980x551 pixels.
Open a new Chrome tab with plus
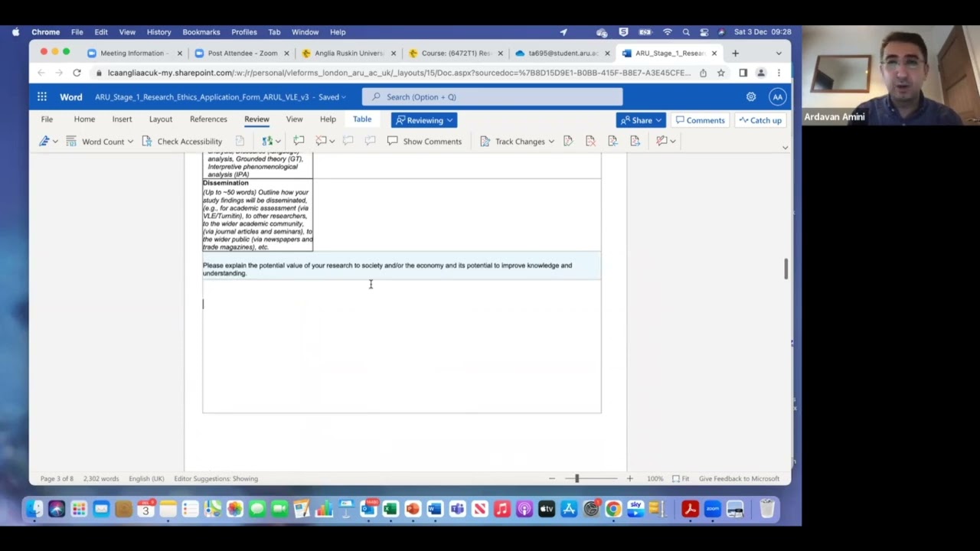pyautogui.click(x=735, y=53)
